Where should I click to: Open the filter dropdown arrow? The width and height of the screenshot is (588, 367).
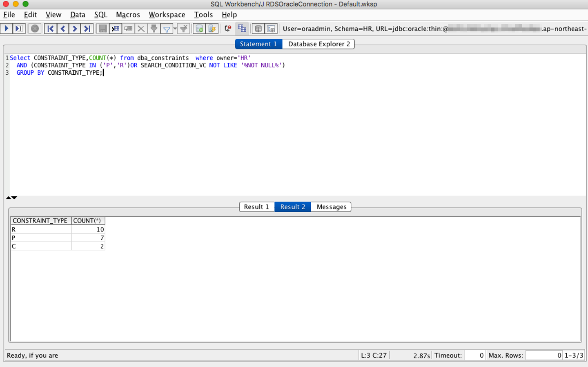(175, 29)
